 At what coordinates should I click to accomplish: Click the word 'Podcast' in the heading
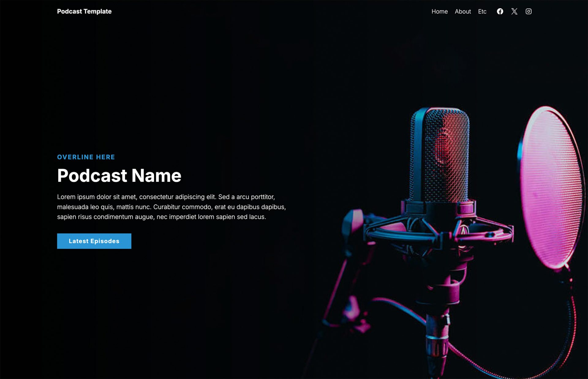coord(92,175)
